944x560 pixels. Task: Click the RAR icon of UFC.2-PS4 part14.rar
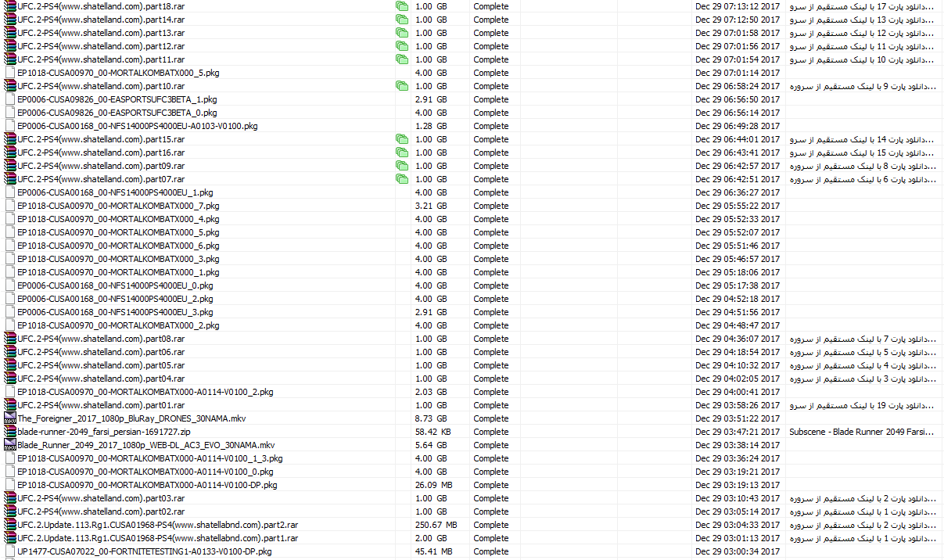pos(10,20)
